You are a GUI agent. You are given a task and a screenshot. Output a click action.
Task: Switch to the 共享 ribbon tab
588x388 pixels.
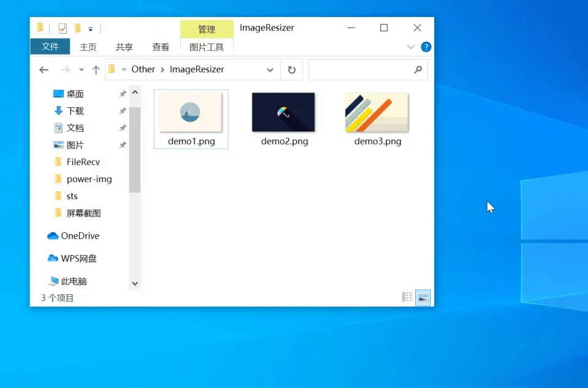tap(124, 47)
